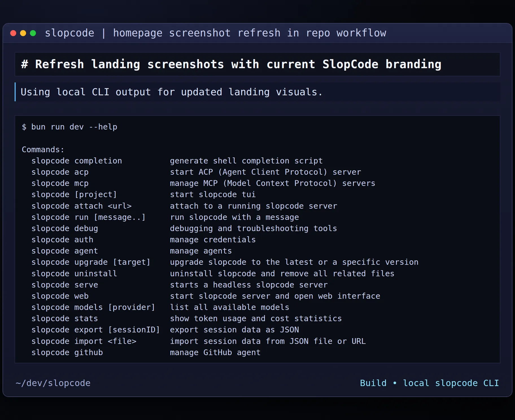Click the 'Build • local slopcode CLI' status label

(x=429, y=383)
